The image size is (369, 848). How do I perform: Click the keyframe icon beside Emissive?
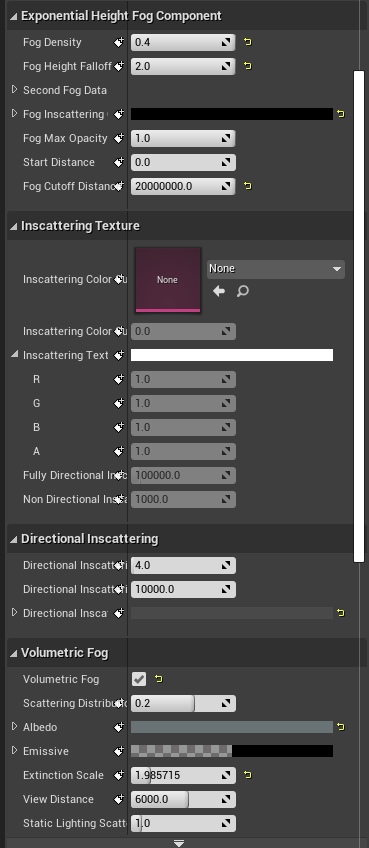(119, 751)
